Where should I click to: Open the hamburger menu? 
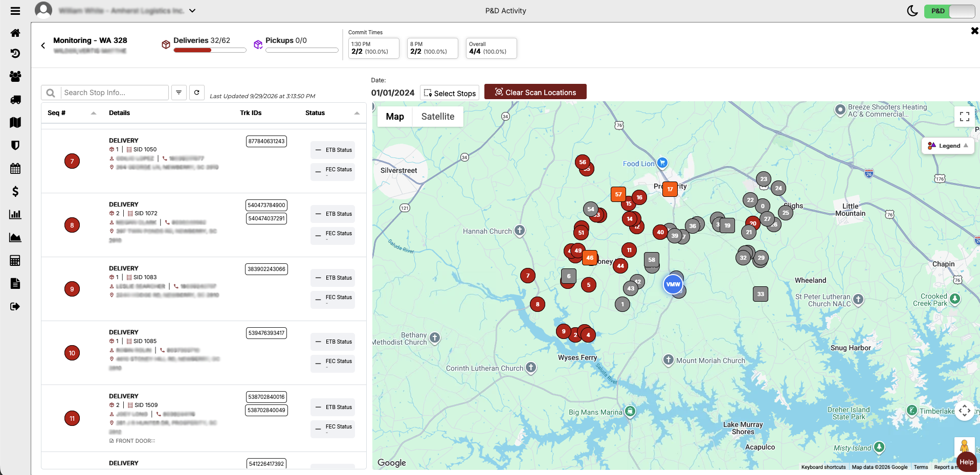pyautogui.click(x=15, y=11)
